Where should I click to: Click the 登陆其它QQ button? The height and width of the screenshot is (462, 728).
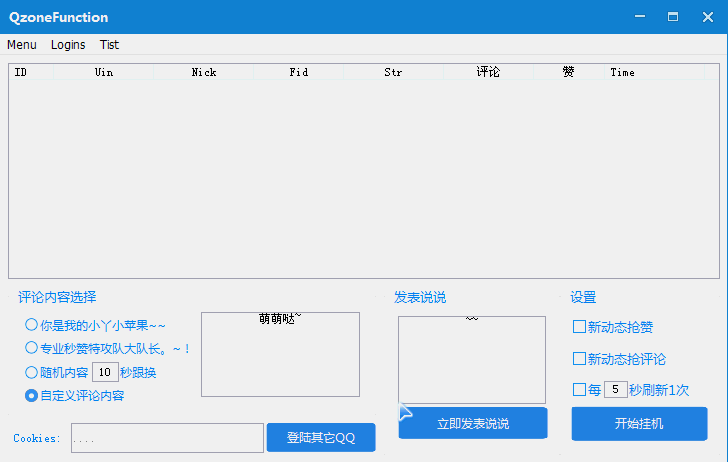pos(321,437)
